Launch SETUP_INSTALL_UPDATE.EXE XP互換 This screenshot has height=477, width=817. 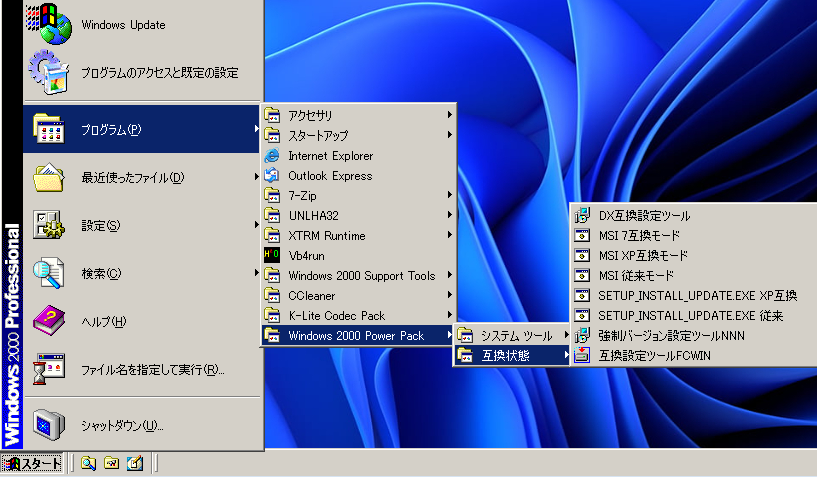pos(694,296)
